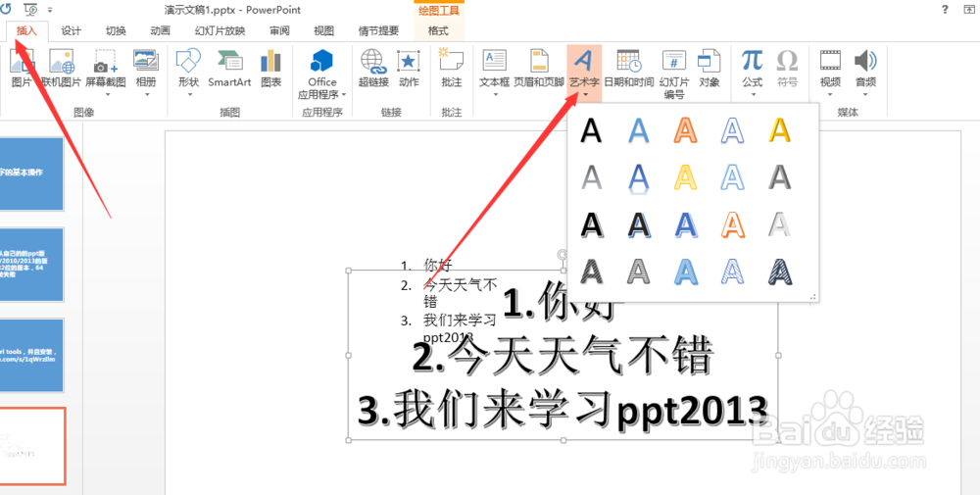This screenshot has height=495, width=980.
Task: Expand the 音频 dropdown arrow
Action: coord(865,94)
